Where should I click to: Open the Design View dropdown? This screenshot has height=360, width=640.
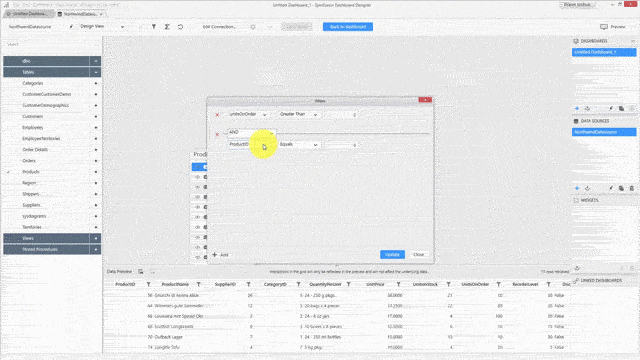coord(102,27)
